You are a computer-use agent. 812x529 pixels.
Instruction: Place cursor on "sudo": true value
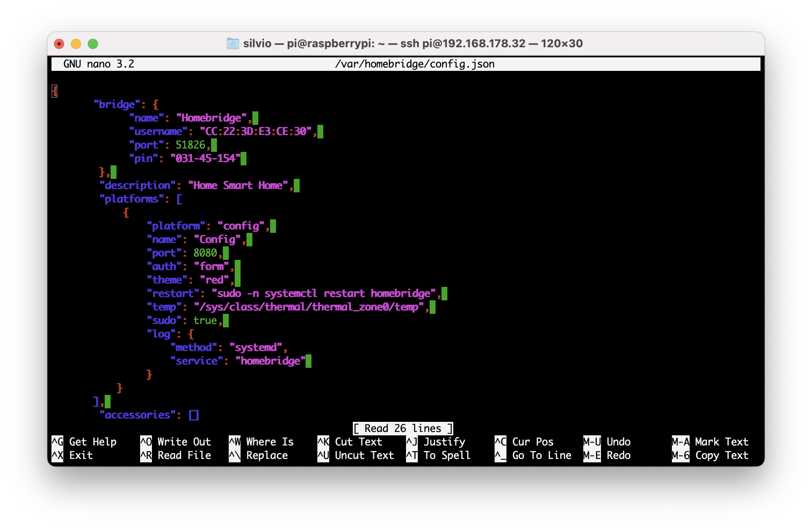pos(205,321)
